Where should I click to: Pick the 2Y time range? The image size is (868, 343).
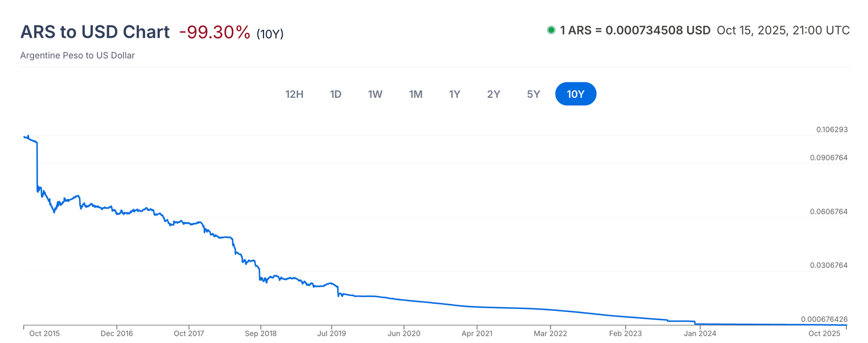(494, 94)
